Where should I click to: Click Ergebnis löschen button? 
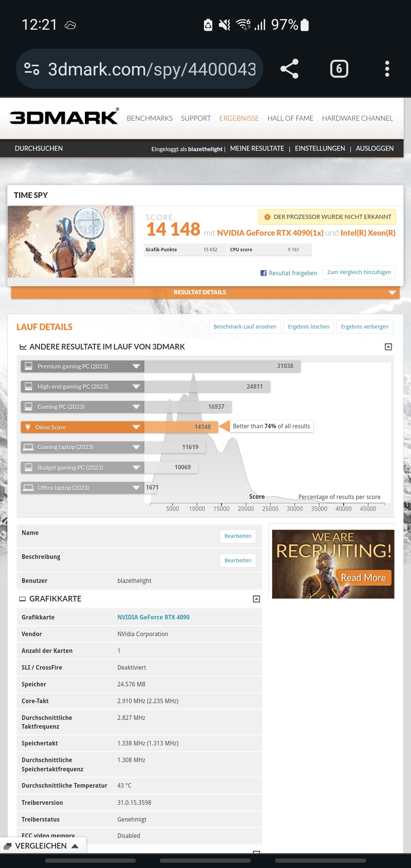pyautogui.click(x=309, y=327)
